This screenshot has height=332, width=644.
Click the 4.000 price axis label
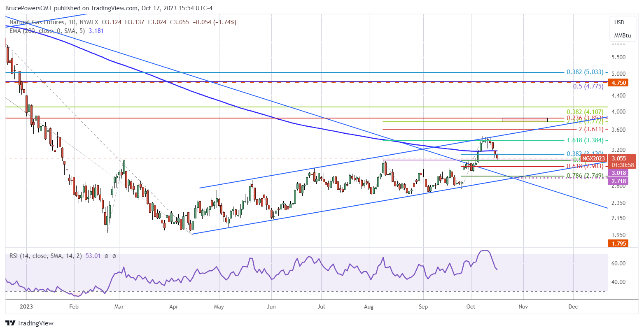[619, 111]
